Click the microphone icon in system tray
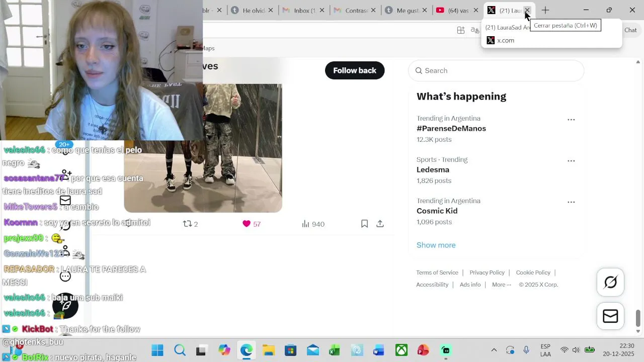The width and height of the screenshot is (644, 362). tap(526, 350)
